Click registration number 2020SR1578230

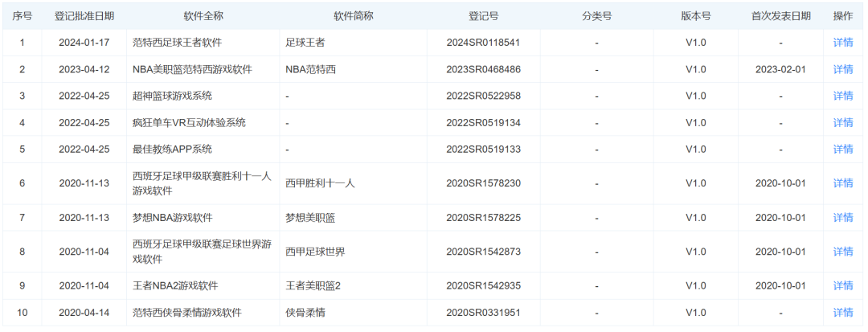click(x=483, y=183)
